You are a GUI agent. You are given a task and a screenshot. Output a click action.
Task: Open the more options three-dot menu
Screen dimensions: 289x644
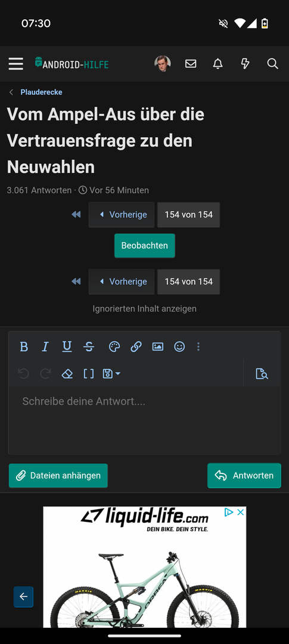tap(198, 346)
